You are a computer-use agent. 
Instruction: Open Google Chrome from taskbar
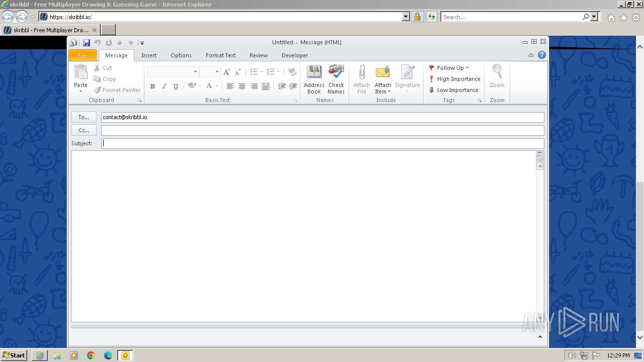[91, 355]
